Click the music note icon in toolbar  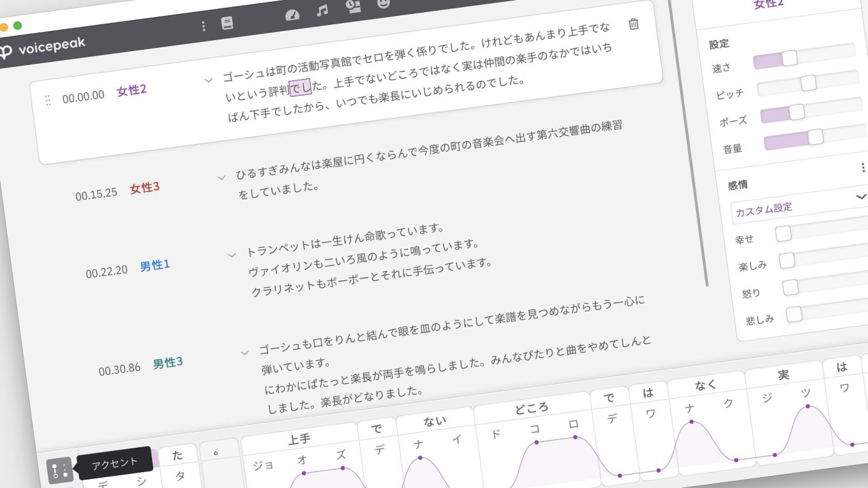pyautogui.click(x=322, y=11)
